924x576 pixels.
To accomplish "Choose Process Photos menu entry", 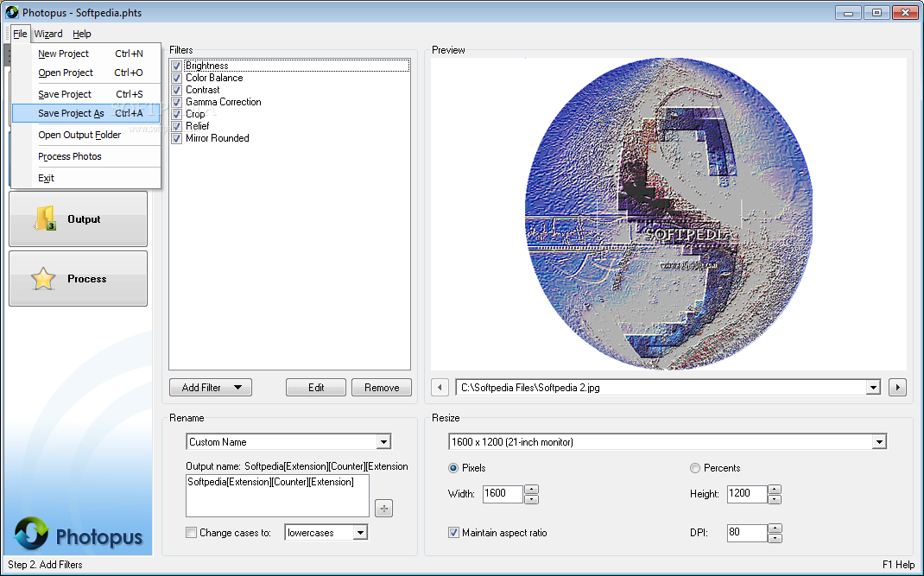I will [x=86, y=157].
